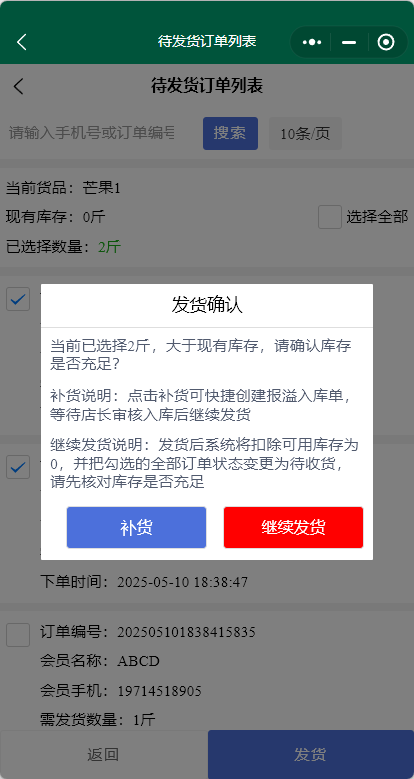Click the member phone 19714518905
This screenshot has width=414, height=779.
coord(160,691)
